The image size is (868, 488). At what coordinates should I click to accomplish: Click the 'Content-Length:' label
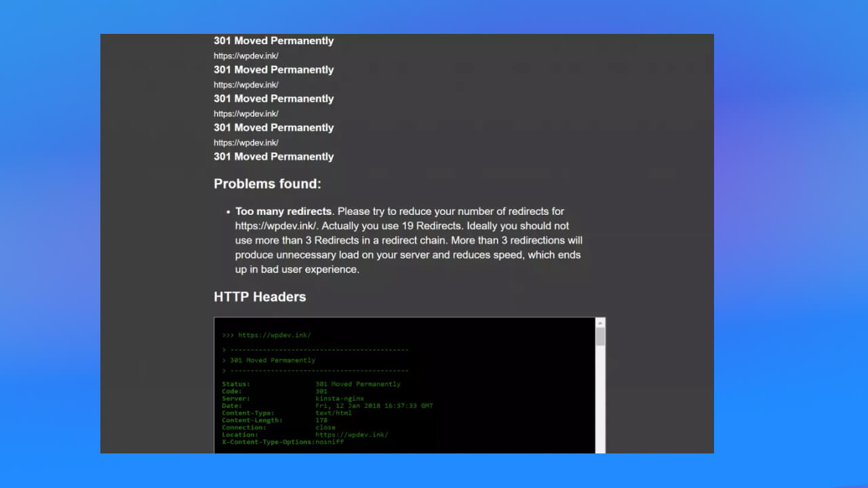coord(252,420)
